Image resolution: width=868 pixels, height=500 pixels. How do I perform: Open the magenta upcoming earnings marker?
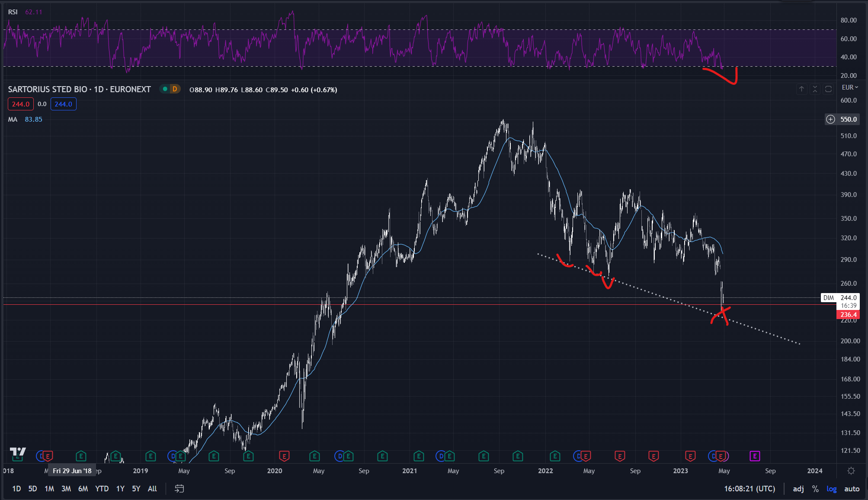click(755, 456)
